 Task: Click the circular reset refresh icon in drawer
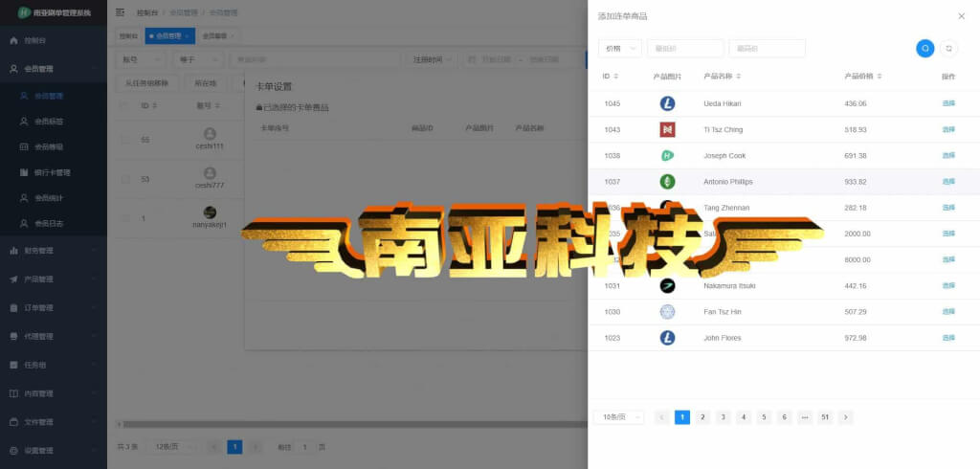(x=948, y=48)
